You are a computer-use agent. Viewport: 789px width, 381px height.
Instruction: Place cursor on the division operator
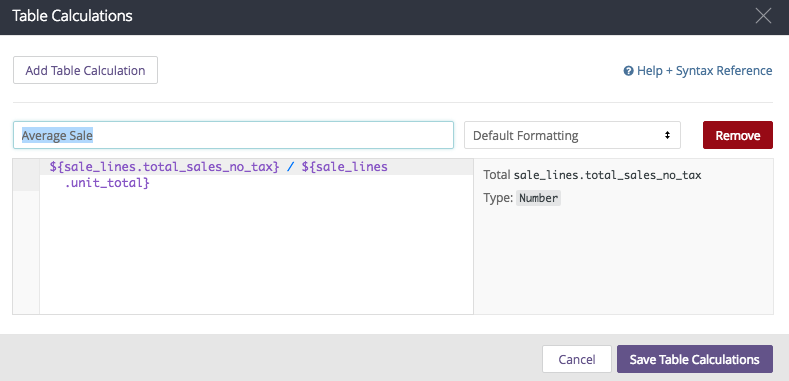pos(290,167)
